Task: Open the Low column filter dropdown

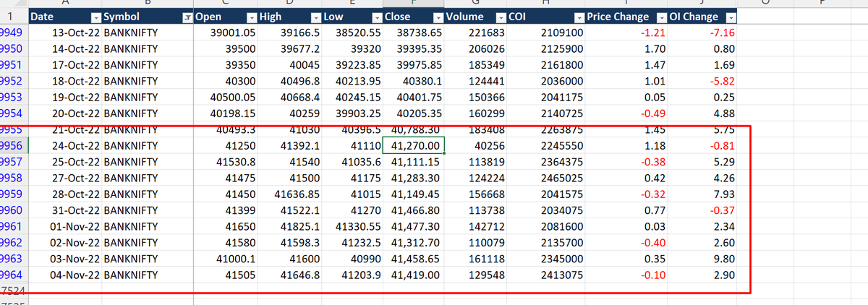Action: click(375, 17)
